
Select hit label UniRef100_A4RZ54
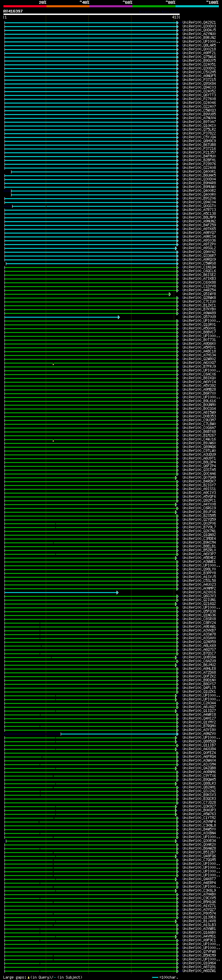pyautogui.click(x=199, y=290)
